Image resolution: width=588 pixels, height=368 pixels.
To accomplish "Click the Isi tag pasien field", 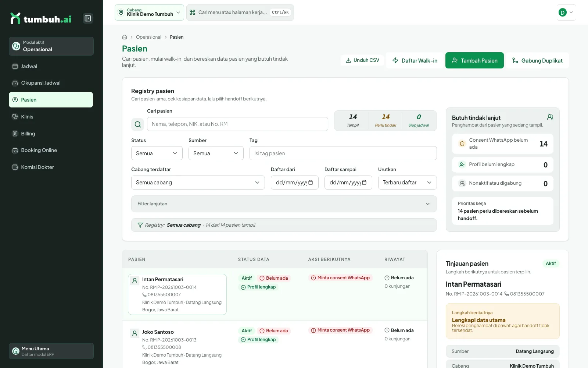I will pos(343,153).
